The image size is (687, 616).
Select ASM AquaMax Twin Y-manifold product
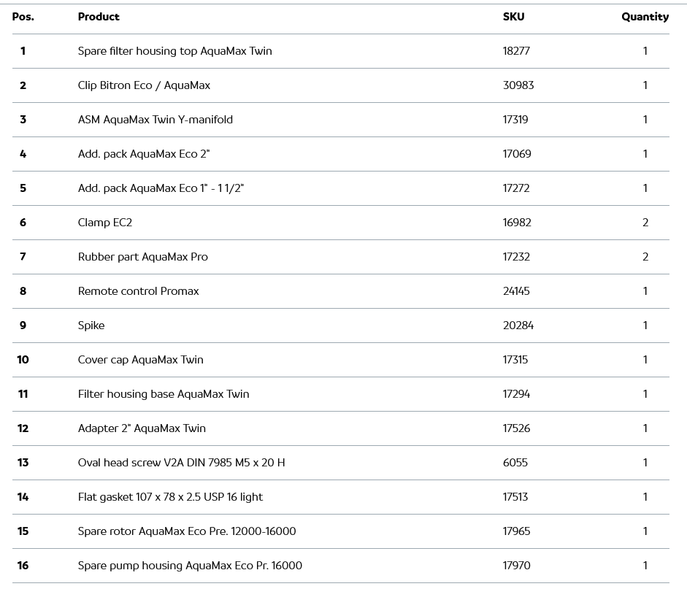[155, 120]
